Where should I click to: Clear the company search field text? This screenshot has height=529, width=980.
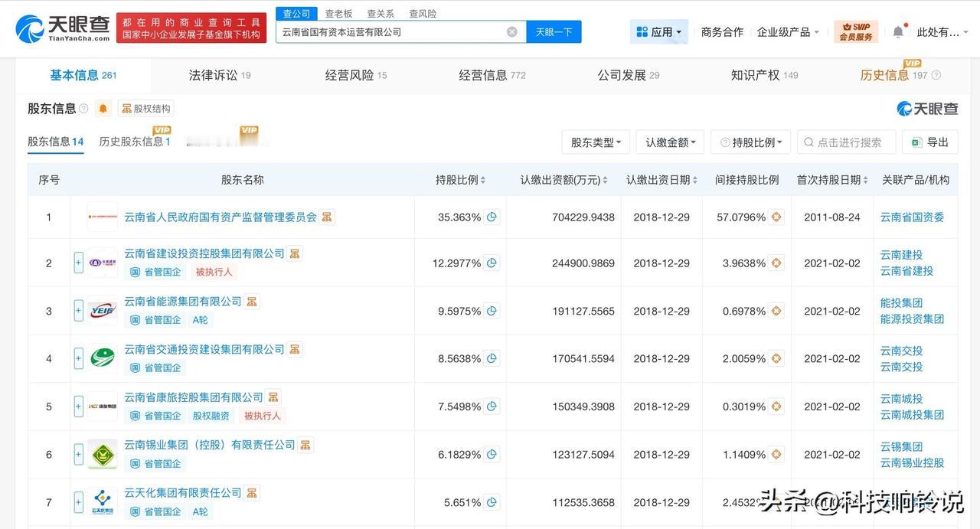click(x=512, y=32)
